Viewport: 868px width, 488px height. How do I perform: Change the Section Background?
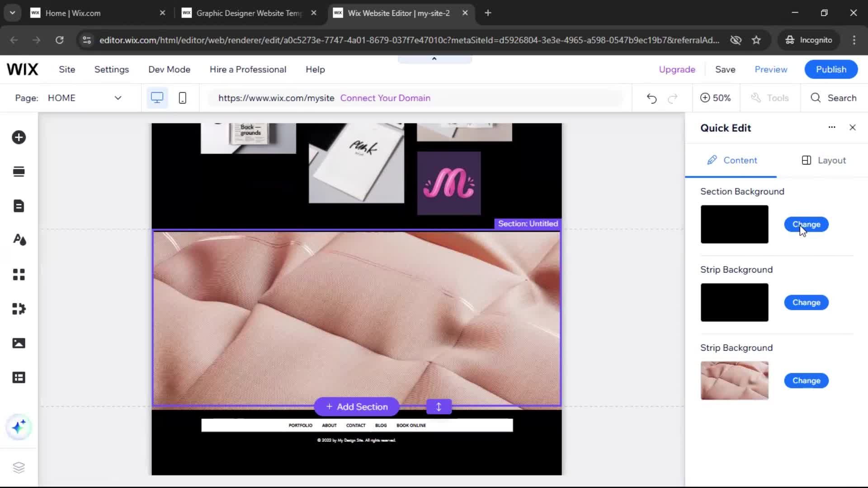tap(806, 225)
